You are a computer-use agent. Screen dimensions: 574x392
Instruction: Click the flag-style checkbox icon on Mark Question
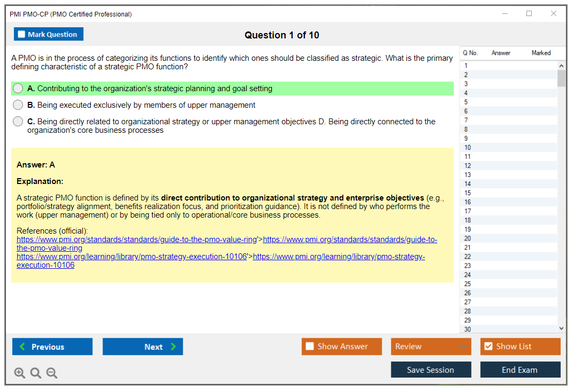tap(21, 34)
